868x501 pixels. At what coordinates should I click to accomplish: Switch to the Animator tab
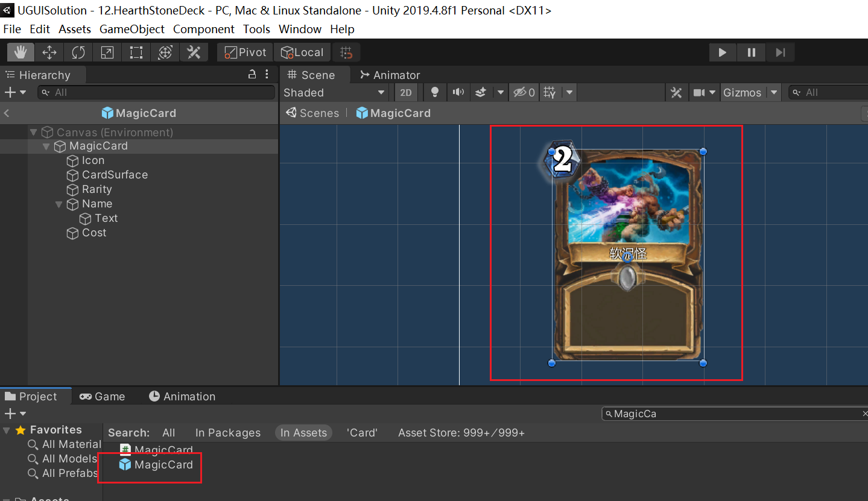tap(390, 75)
